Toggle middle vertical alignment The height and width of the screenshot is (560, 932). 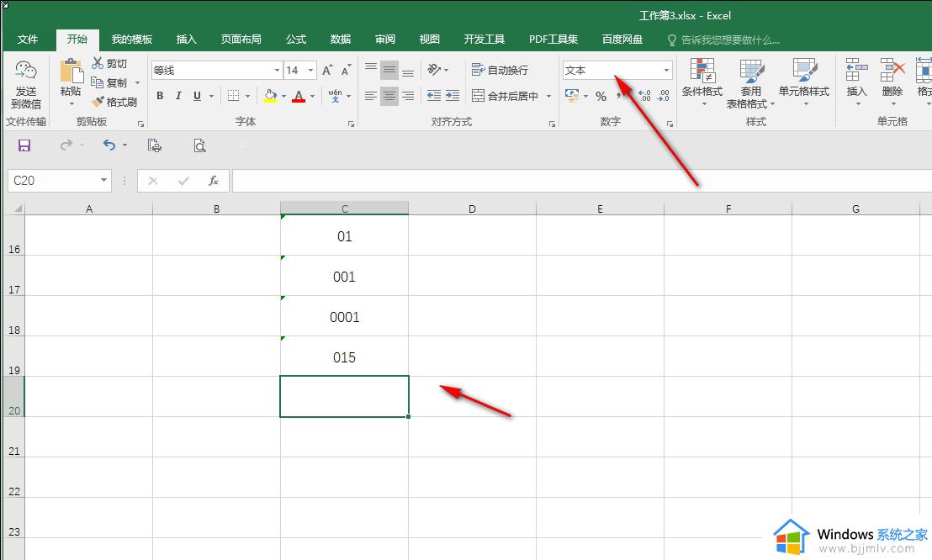pyautogui.click(x=389, y=70)
